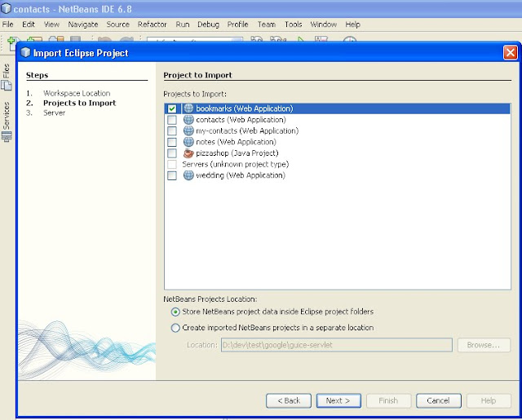
Task: Check the my-contacts project checkbox
Action: pyautogui.click(x=172, y=130)
